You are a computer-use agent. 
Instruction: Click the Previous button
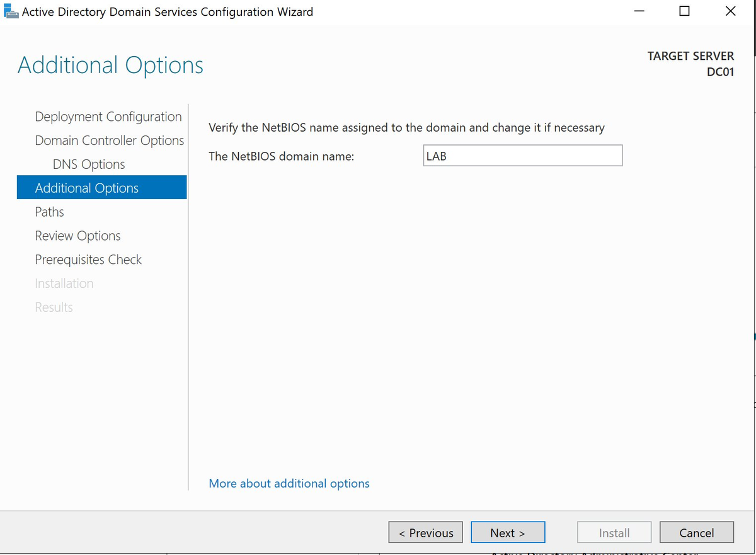425,532
